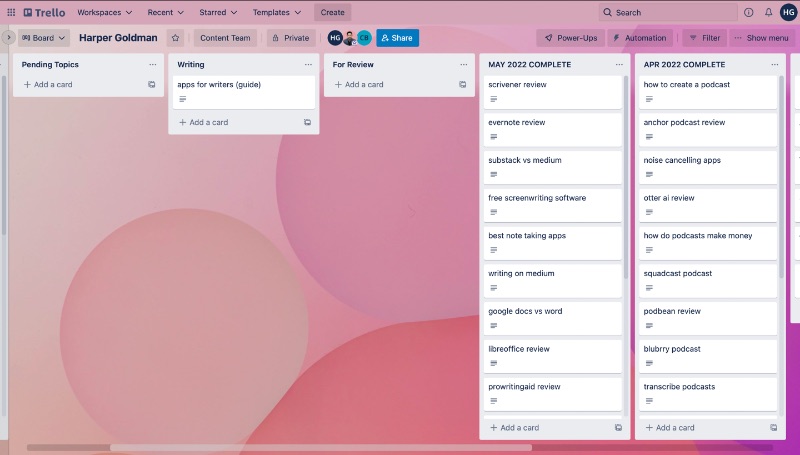The width and height of the screenshot is (800, 455).
Task: Click the HG board member avatar
Action: (335, 38)
